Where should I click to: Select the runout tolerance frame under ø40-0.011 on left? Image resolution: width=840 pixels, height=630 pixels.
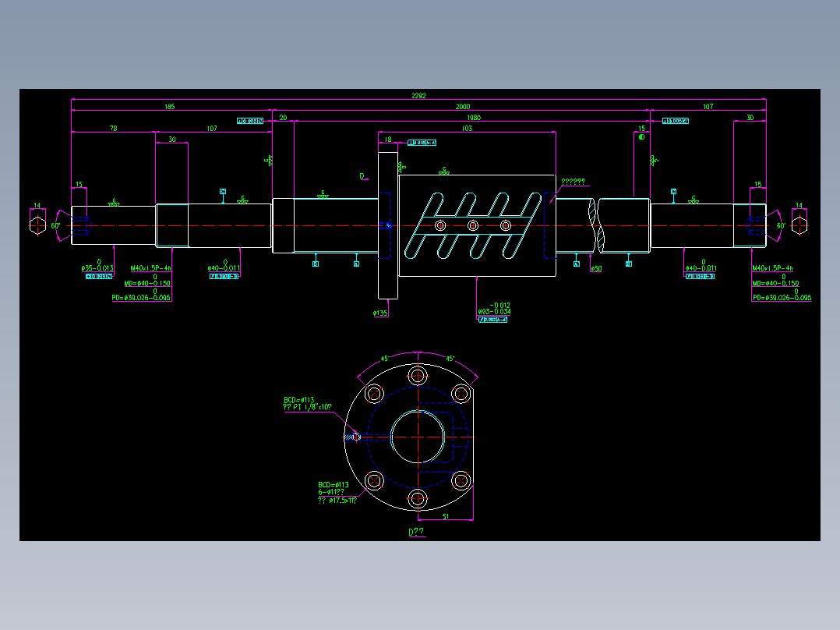[x=224, y=278]
